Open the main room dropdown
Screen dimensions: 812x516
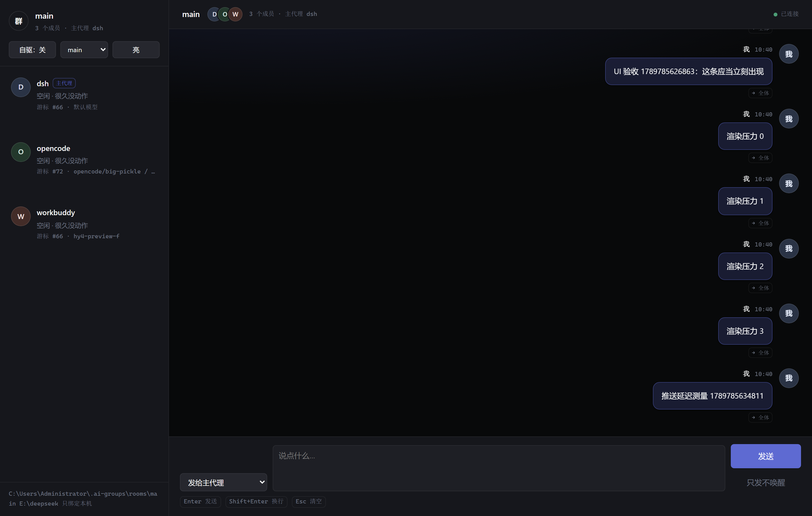coord(84,50)
